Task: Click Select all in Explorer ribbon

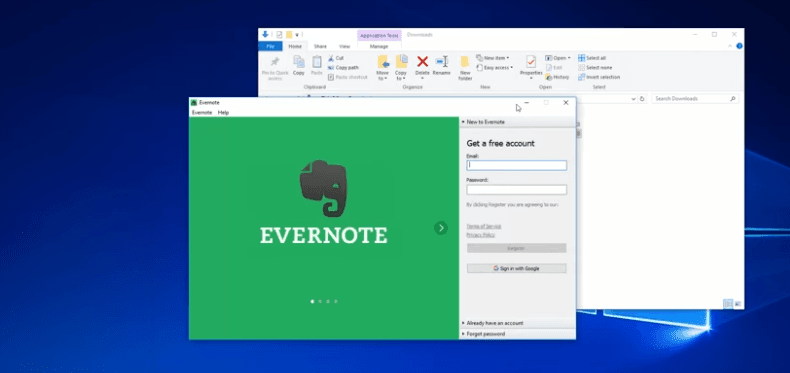Action: [592, 58]
